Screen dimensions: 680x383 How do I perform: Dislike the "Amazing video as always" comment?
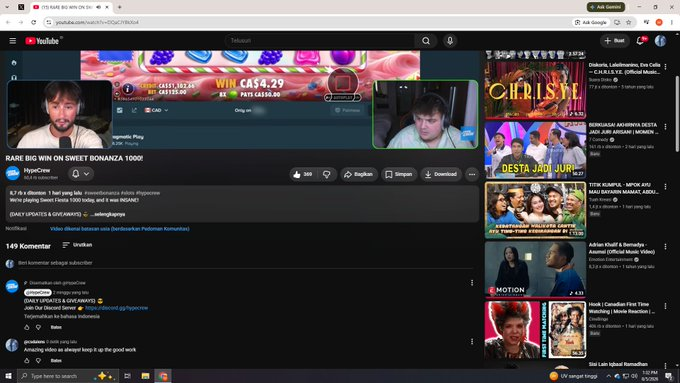(39, 360)
